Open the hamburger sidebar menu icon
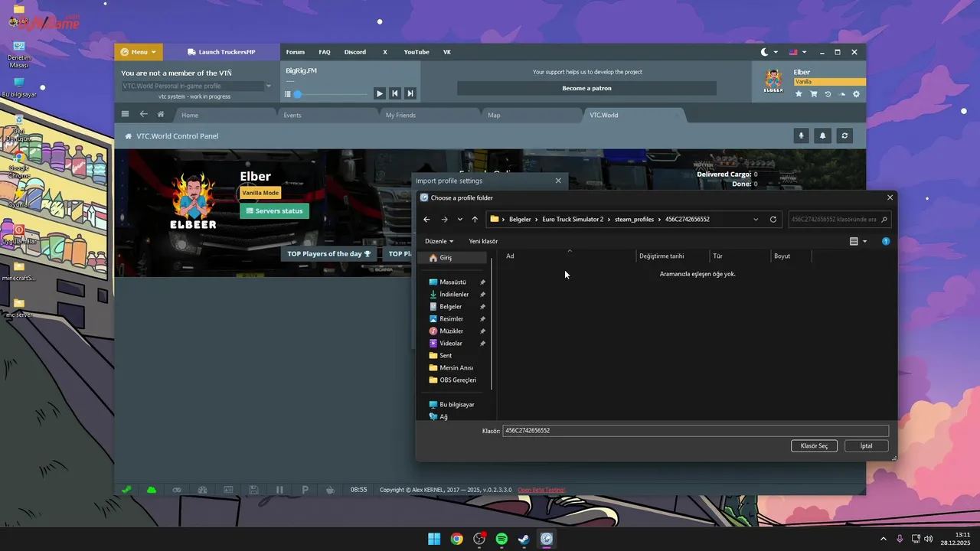This screenshot has height=551, width=980. click(x=126, y=114)
